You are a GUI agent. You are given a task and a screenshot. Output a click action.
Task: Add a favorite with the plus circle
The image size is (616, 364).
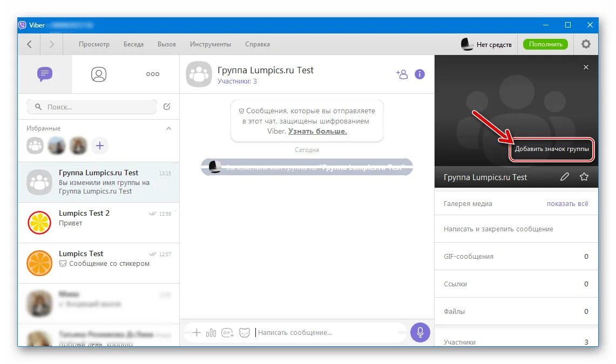click(x=100, y=146)
